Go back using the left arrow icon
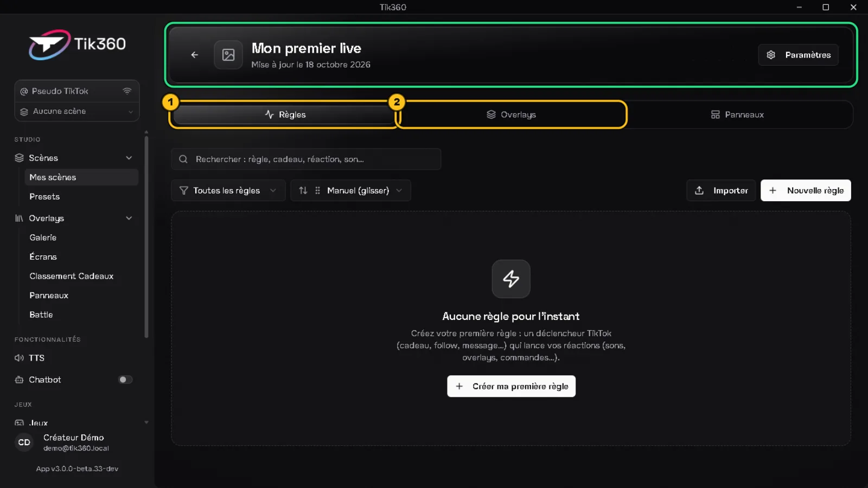This screenshot has width=868, height=488. coord(194,55)
